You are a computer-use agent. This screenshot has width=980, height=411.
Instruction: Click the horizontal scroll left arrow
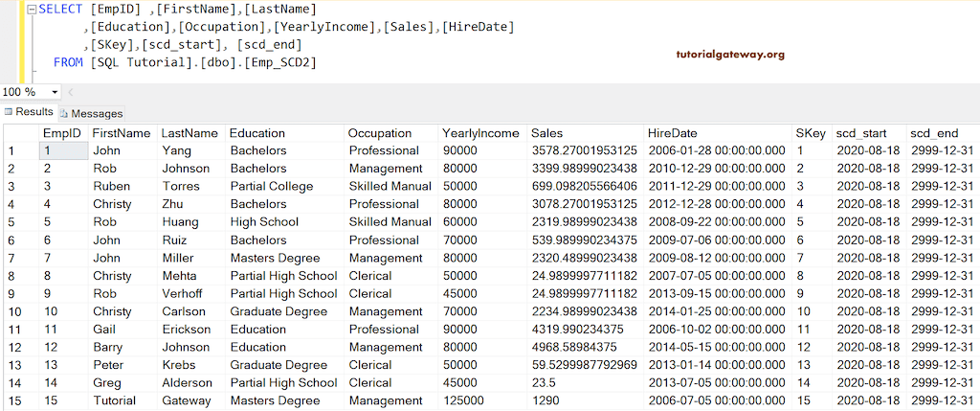(x=71, y=92)
